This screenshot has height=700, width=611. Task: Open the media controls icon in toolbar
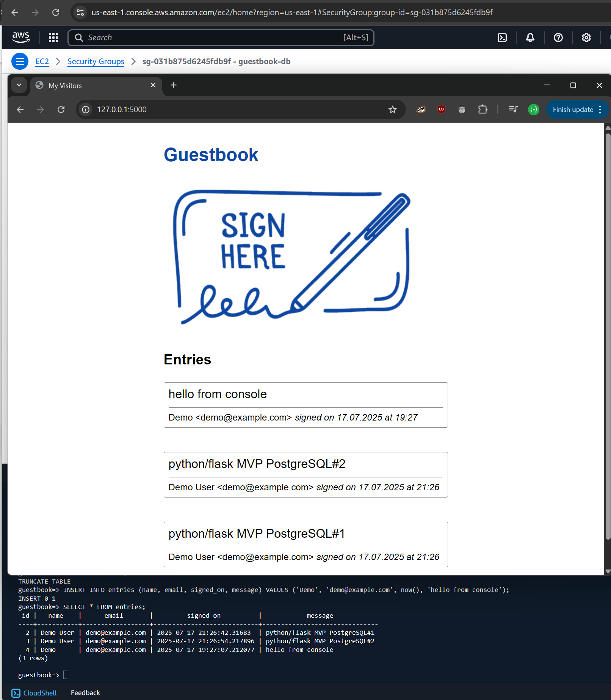(x=513, y=110)
